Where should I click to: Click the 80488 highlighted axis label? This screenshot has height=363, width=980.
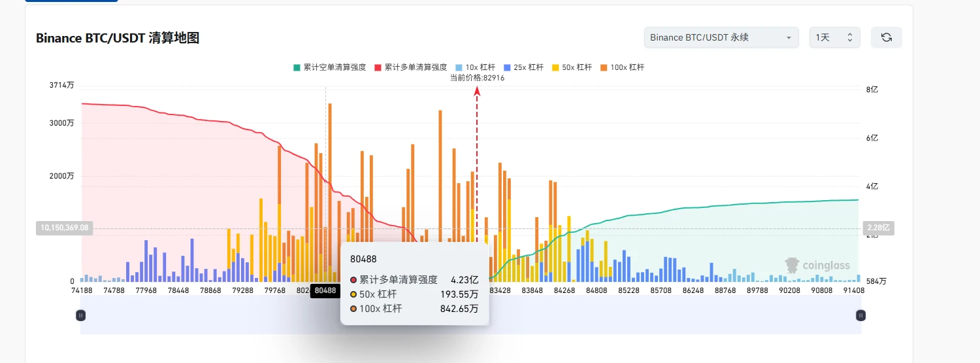point(325,290)
